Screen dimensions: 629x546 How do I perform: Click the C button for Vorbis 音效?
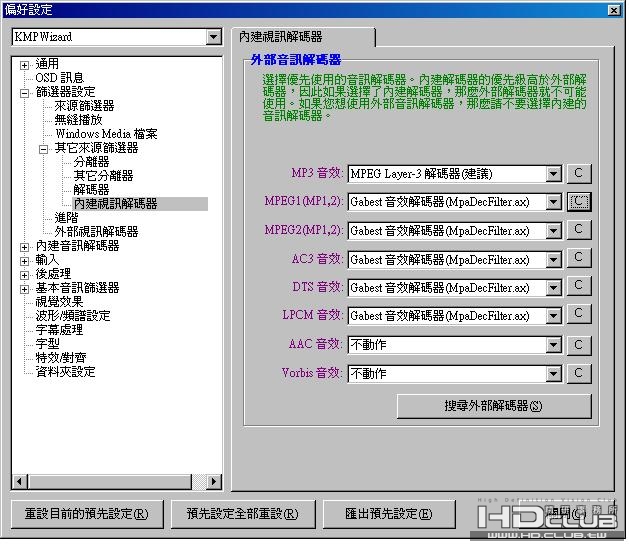(579, 374)
